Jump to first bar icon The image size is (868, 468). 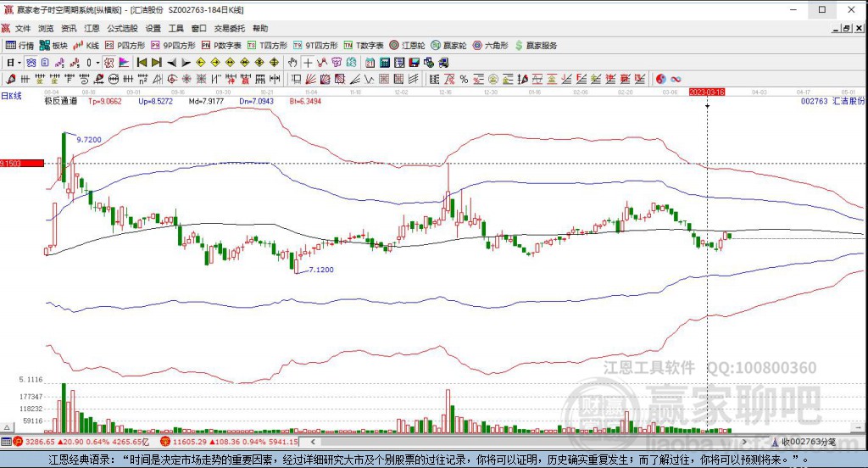142,63
